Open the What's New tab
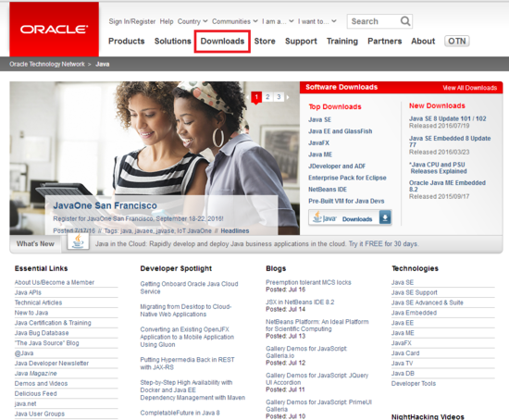The width and height of the screenshot is (509, 420). [x=35, y=243]
